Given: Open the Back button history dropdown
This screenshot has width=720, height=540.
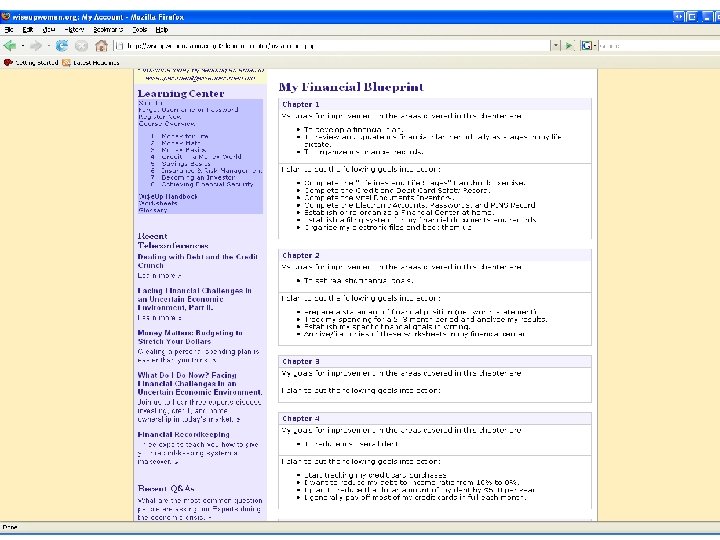Looking at the screenshot, I should pyautogui.click(x=22, y=46).
